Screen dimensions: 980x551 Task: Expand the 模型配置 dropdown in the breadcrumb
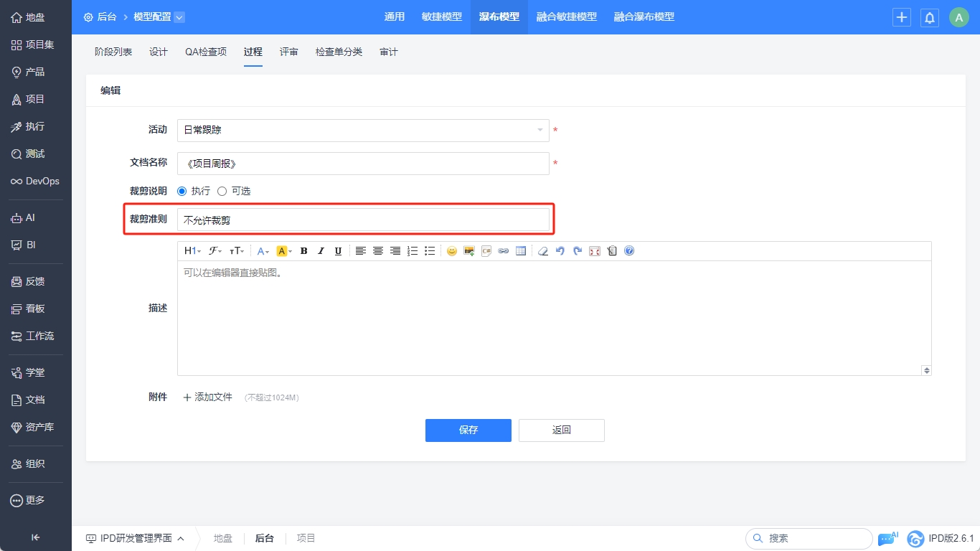click(179, 17)
